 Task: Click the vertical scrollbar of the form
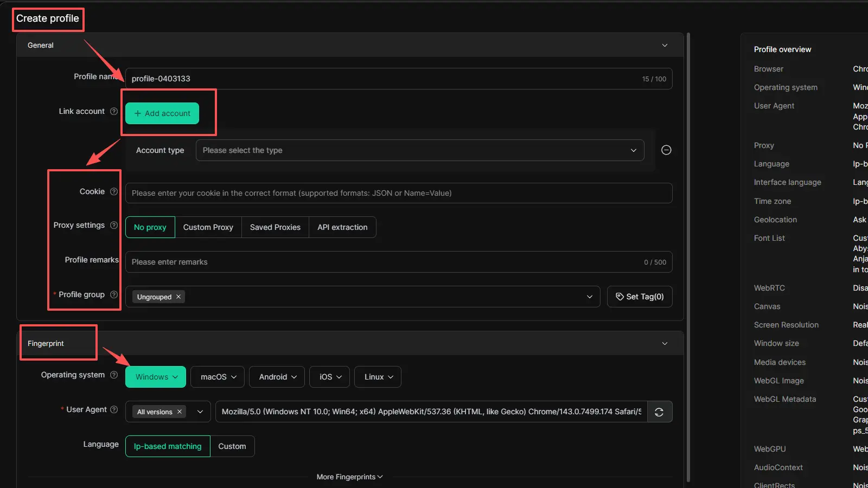[x=688, y=255]
